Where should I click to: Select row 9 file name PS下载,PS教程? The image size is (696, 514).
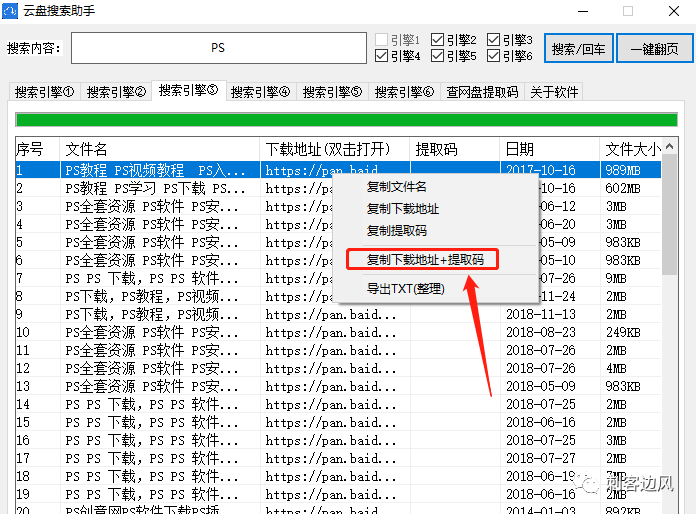[151, 314]
